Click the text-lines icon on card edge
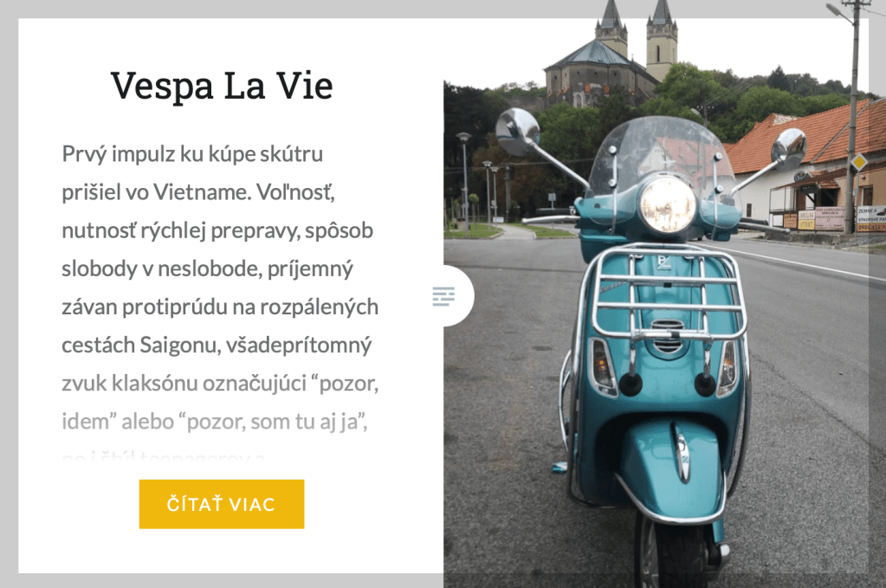 tap(443, 296)
